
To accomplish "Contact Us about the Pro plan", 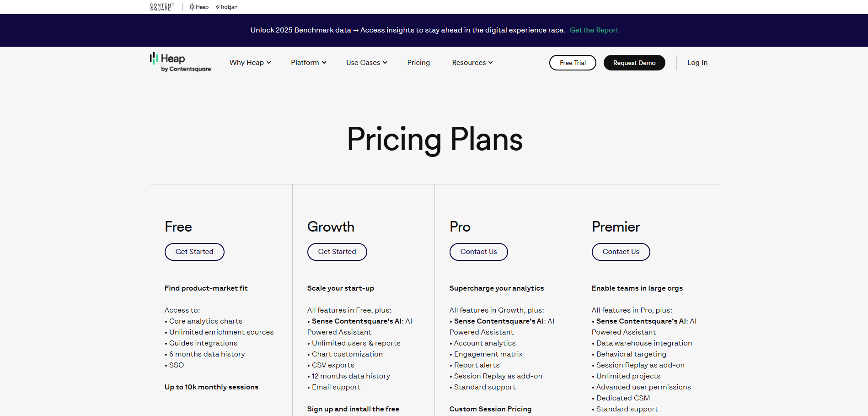I will click(478, 251).
